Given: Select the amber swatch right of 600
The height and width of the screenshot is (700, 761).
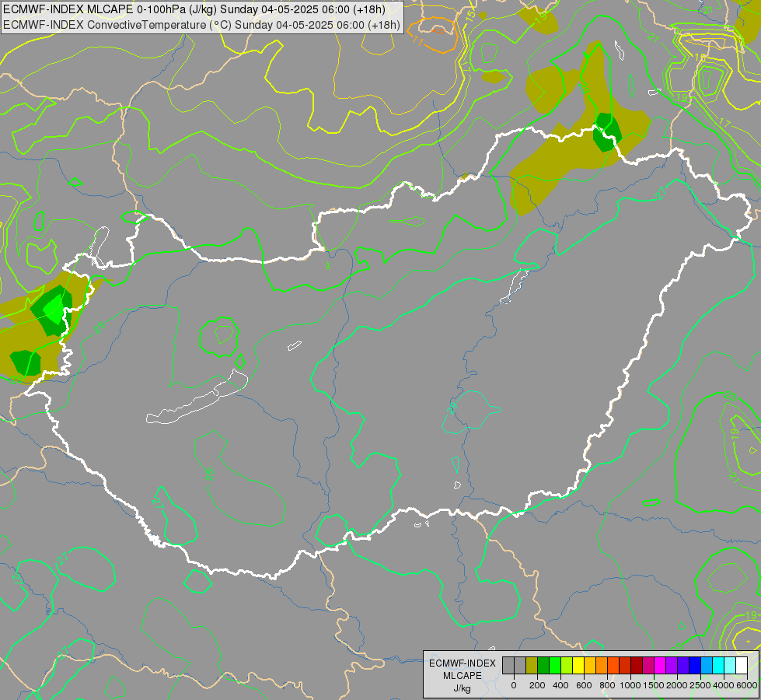Looking at the screenshot, I should [590, 665].
